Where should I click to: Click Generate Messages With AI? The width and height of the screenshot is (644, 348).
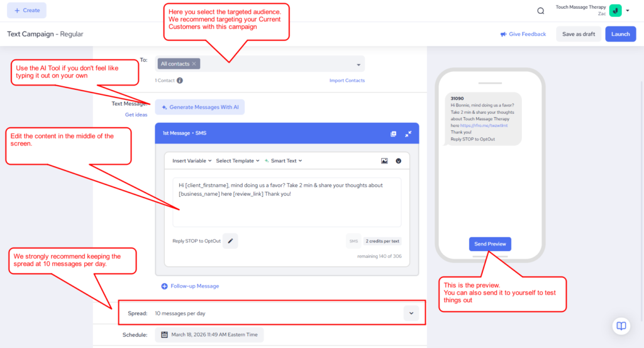coord(200,107)
